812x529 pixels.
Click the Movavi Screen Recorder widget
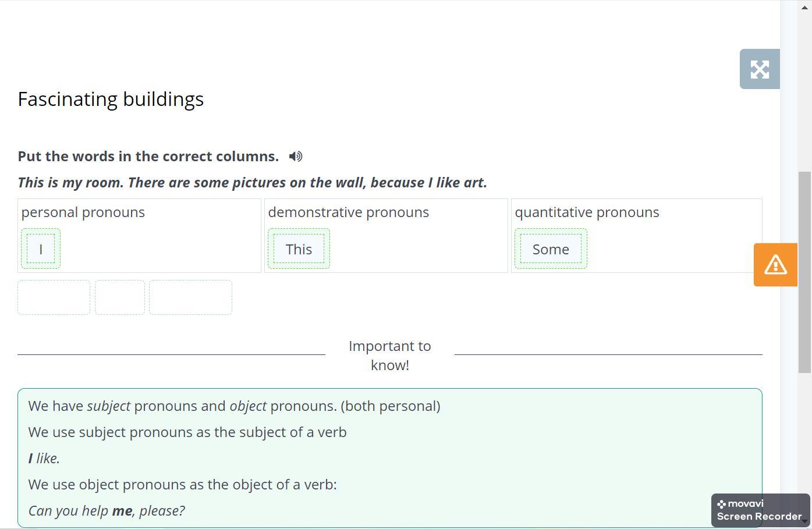[x=760, y=510]
